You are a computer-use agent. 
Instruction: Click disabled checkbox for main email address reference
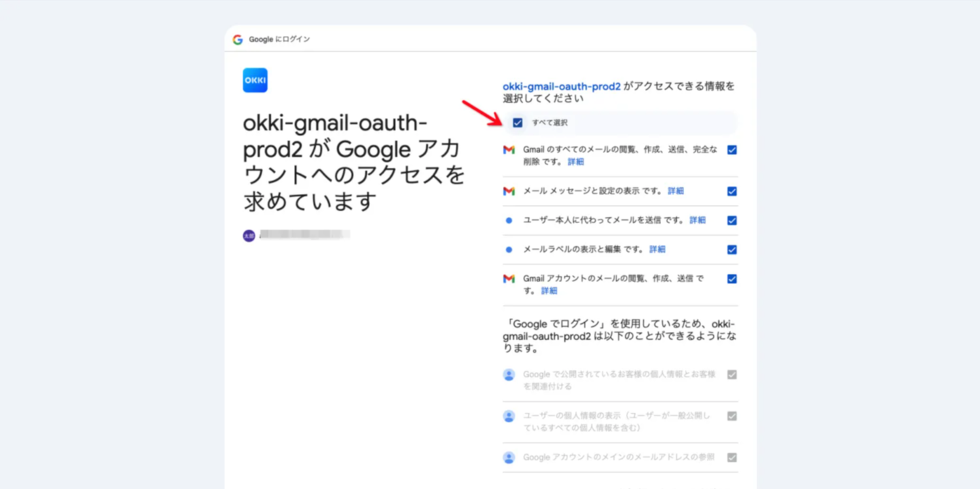pos(732,458)
